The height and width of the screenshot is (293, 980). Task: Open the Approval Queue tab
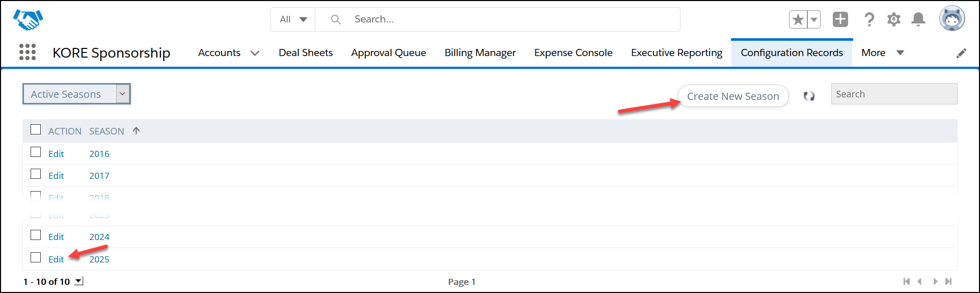[389, 52]
